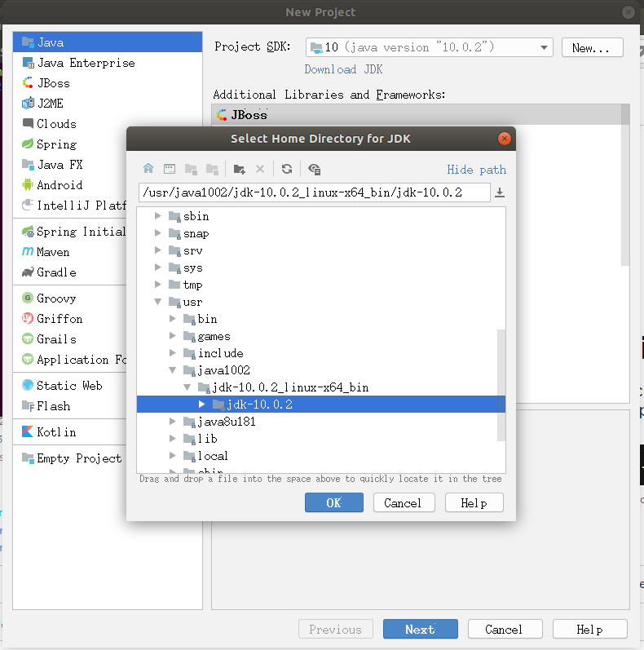Click Hide path link

pyautogui.click(x=476, y=170)
